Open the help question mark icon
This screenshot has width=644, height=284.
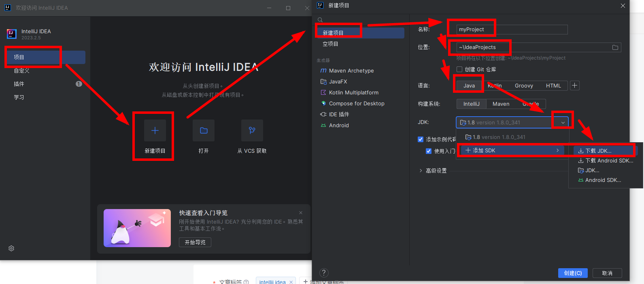324,273
